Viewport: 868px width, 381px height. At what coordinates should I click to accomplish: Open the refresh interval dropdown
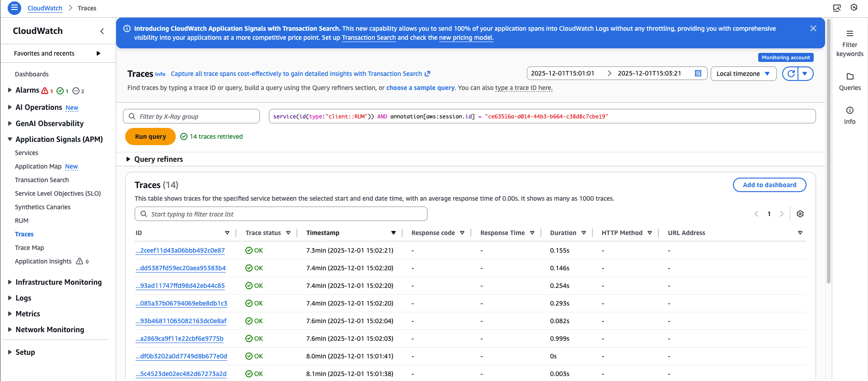[805, 74]
